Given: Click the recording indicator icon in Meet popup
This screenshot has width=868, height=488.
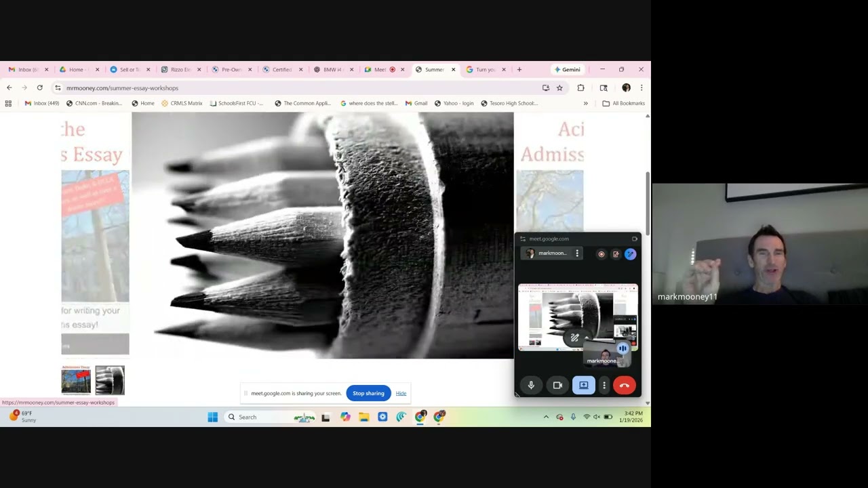Looking at the screenshot, I should [x=601, y=254].
